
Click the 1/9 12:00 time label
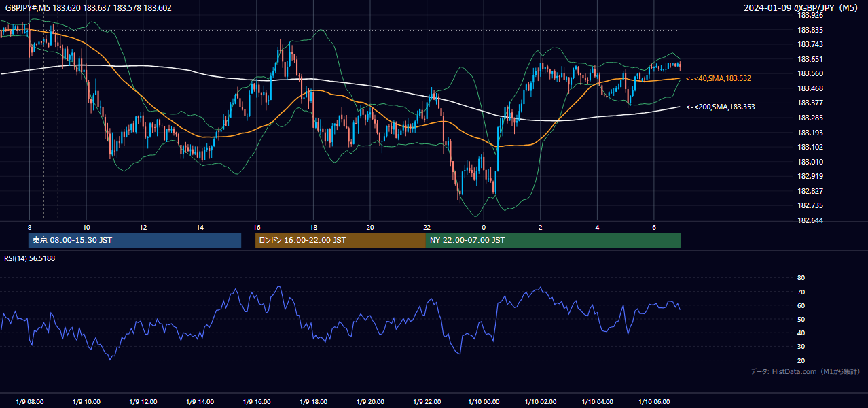click(x=143, y=402)
